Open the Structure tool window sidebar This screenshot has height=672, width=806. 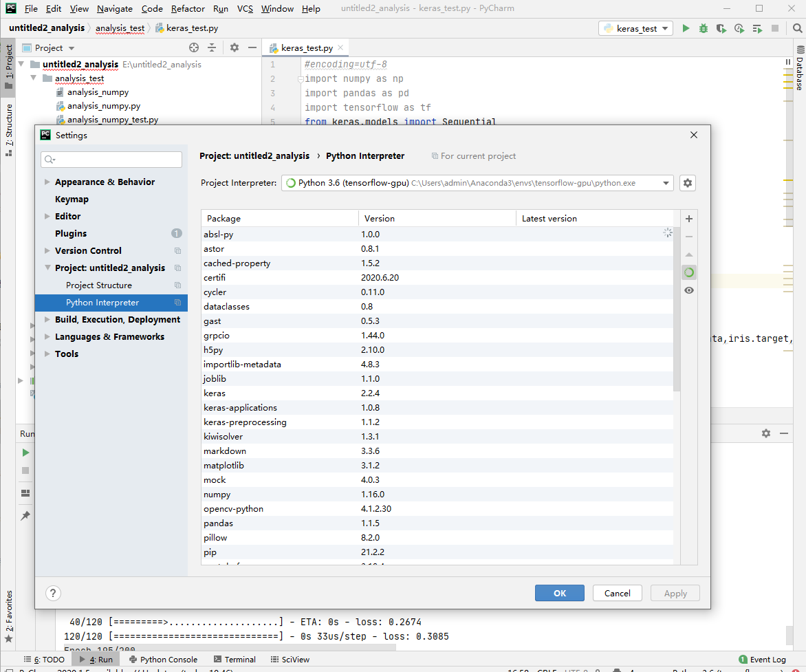point(9,131)
